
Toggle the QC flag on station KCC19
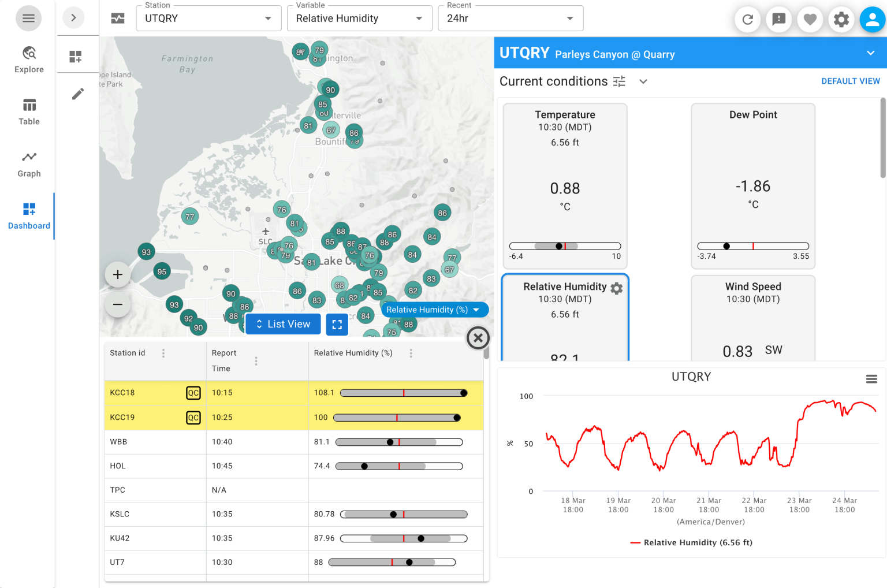[x=193, y=417]
